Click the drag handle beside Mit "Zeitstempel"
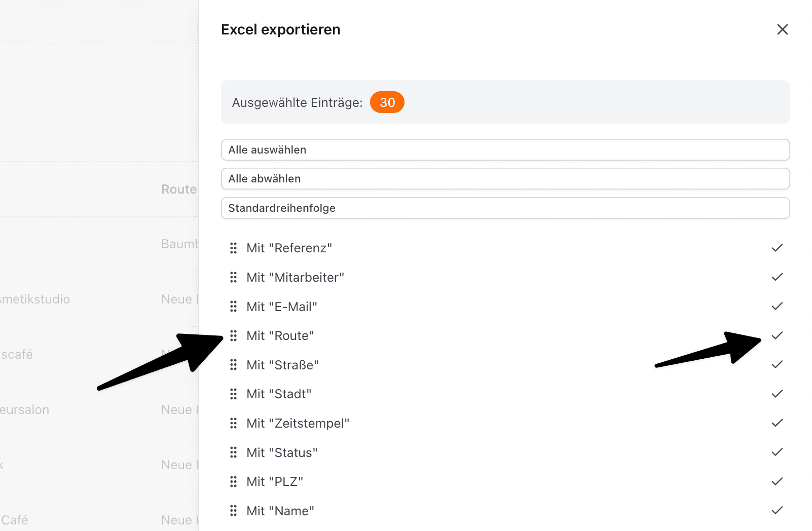The height and width of the screenshot is (531, 812). [x=234, y=423]
